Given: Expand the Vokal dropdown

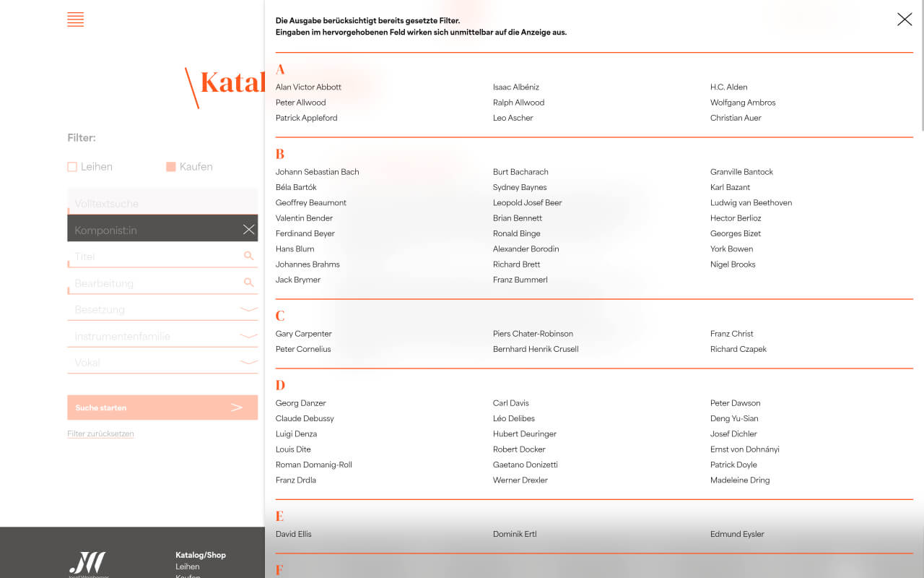Looking at the screenshot, I should [248, 362].
